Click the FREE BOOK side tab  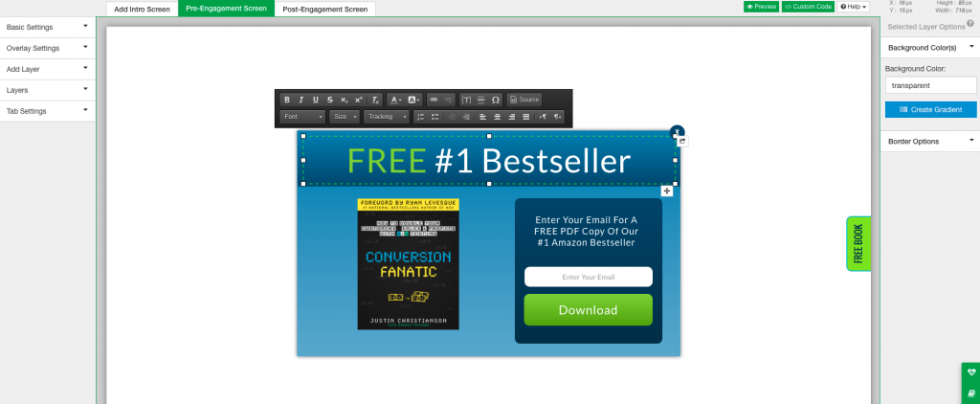tap(858, 243)
